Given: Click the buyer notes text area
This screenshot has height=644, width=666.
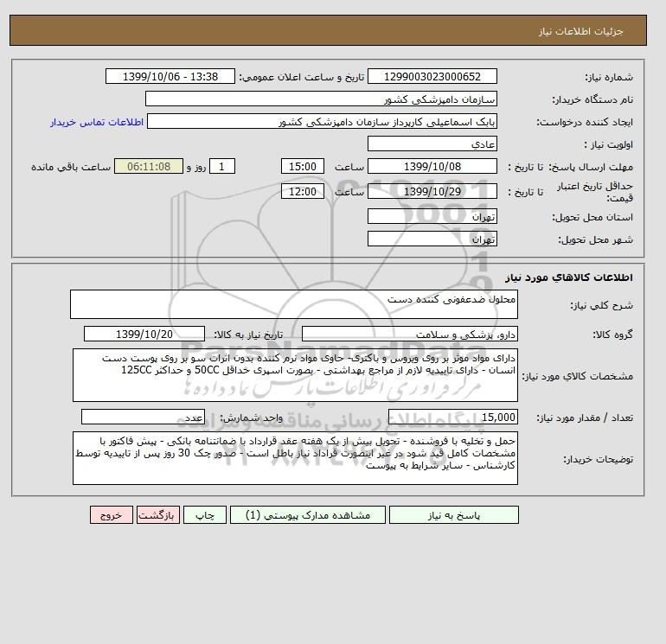Looking at the screenshot, I should tap(295, 458).
